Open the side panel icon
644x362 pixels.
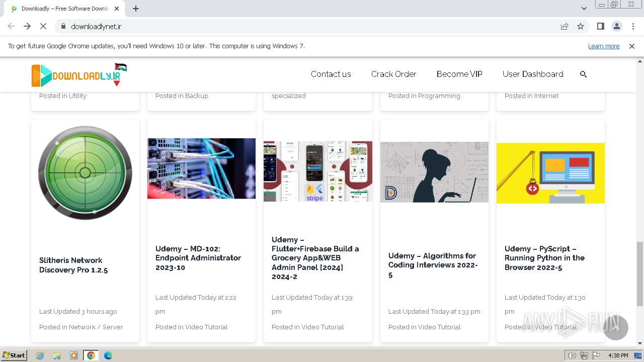600,26
